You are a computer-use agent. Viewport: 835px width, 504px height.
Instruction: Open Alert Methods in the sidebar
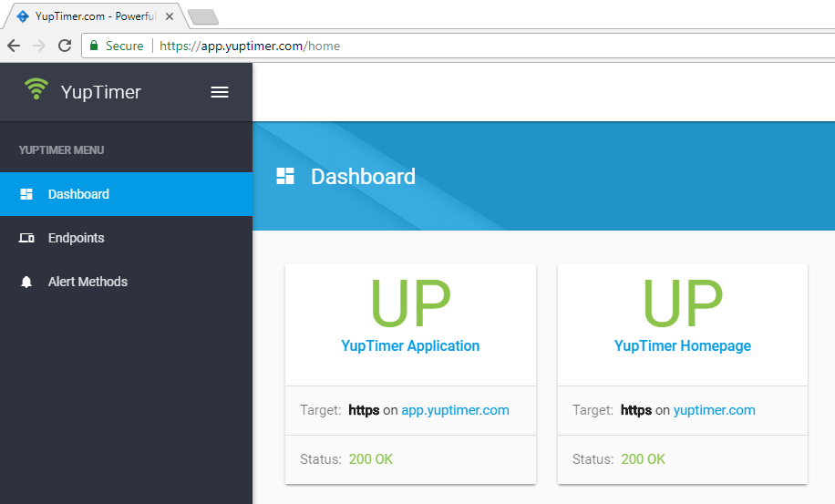pos(126,282)
